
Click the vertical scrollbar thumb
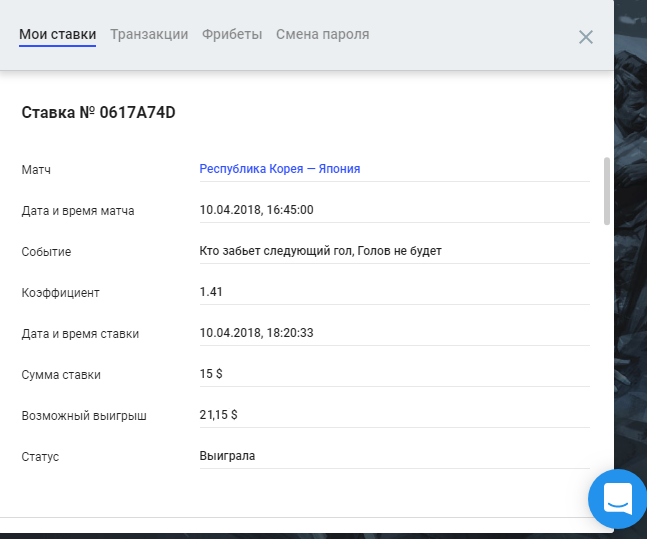click(x=607, y=191)
